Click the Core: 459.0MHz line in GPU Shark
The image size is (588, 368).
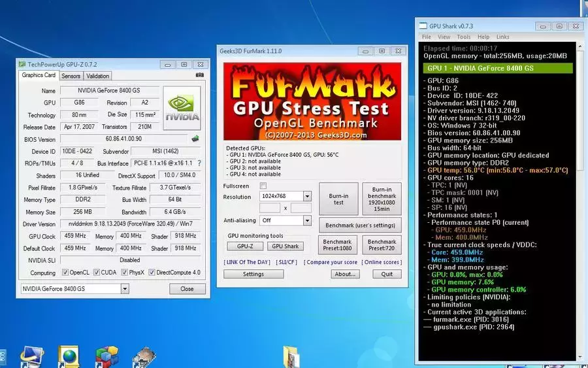(x=457, y=252)
